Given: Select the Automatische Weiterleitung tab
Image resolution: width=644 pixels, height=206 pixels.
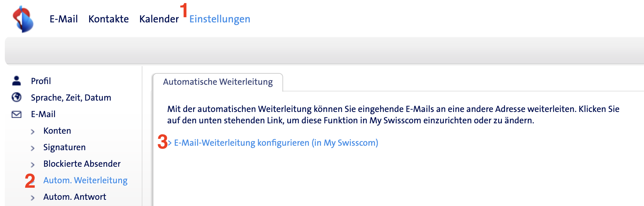Looking at the screenshot, I should click(218, 82).
